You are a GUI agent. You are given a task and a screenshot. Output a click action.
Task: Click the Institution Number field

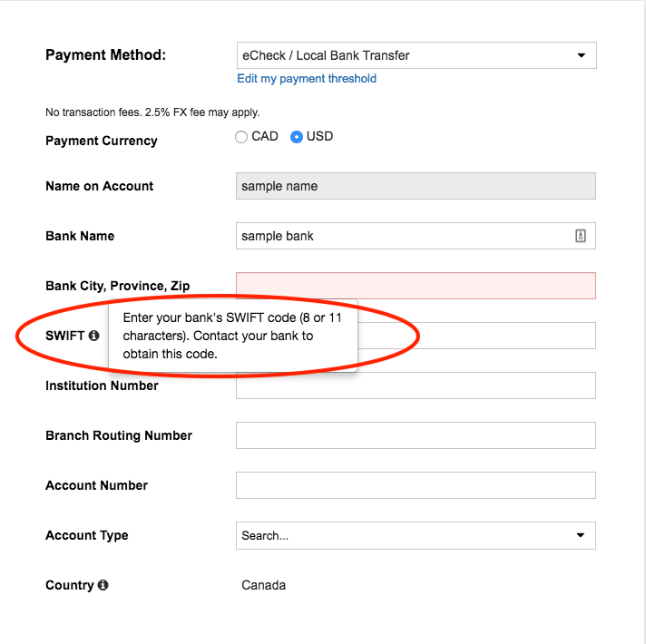tap(416, 385)
